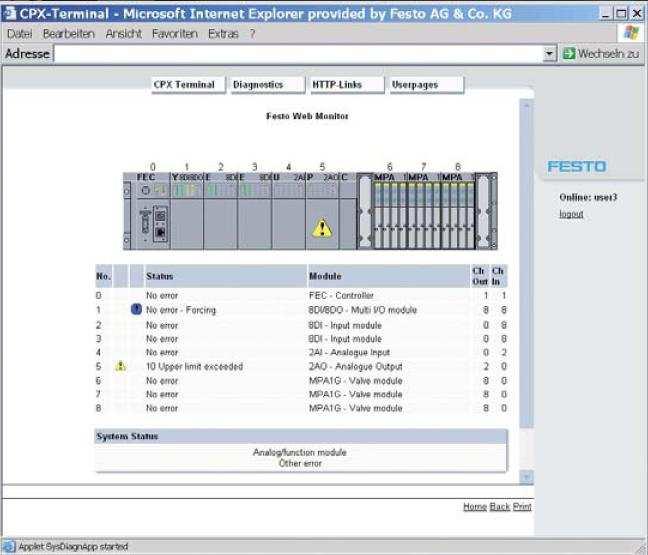Screen dimensions: 648x555
Task: Click the blue forcing info icon in row 1
Action: 136,309
